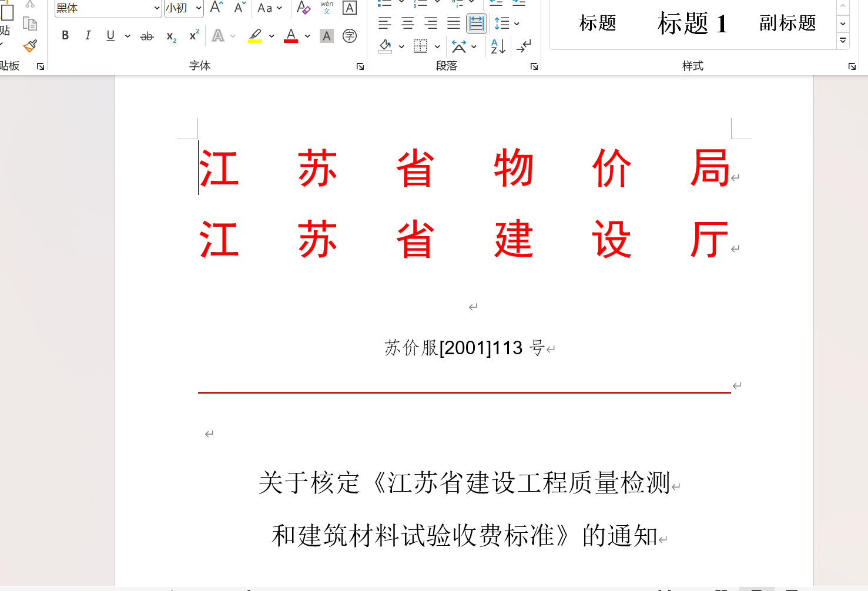
Task: Toggle strikethrough formatting
Action: 147,36
